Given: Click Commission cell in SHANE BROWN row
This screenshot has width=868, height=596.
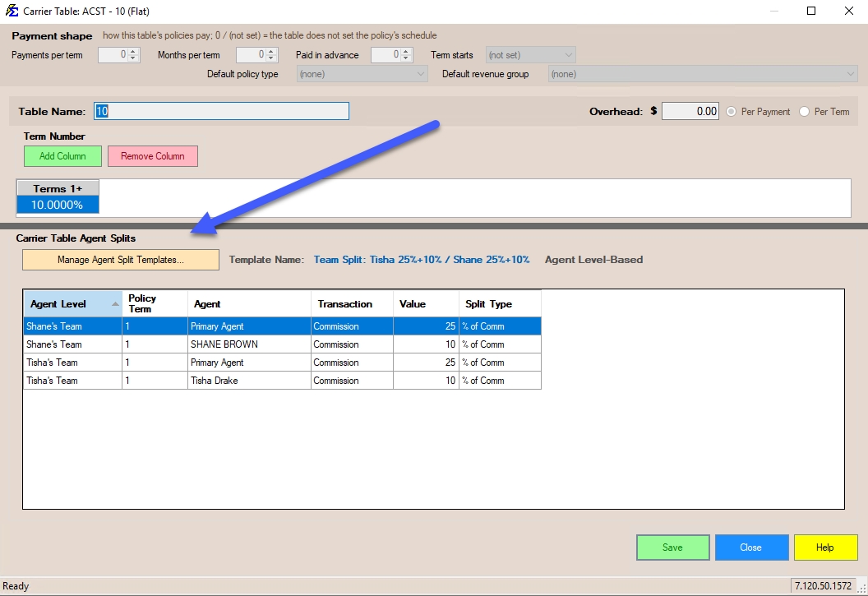Looking at the screenshot, I should pyautogui.click(x=352, y=344).
